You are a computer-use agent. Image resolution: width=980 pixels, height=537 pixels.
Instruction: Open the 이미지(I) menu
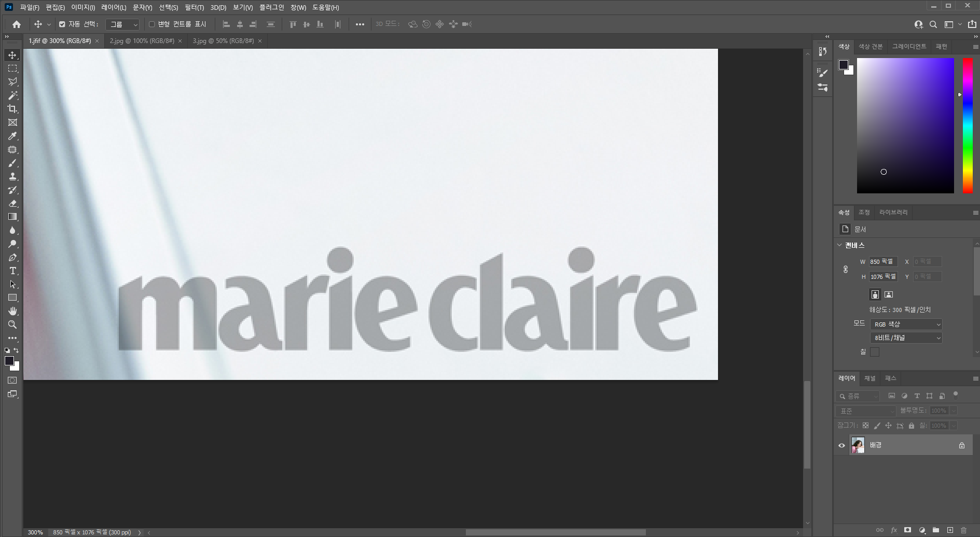pos(83,7)
